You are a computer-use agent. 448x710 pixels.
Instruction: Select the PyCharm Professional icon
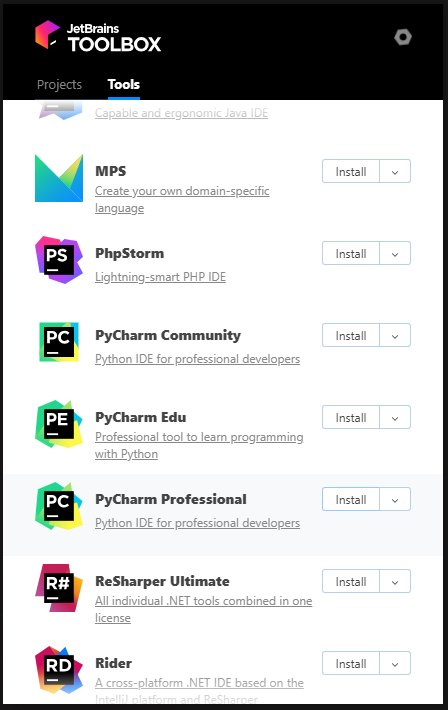click(59, 506)
